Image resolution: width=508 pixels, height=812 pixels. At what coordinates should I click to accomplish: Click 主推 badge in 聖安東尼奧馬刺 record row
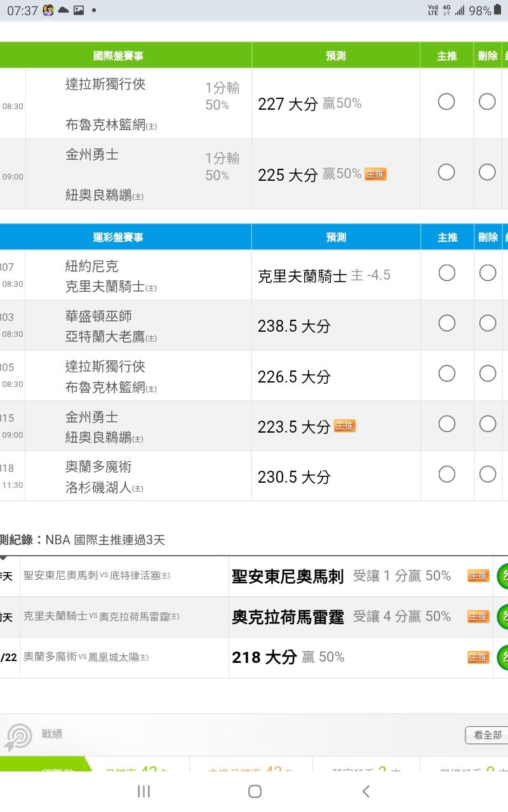tap(478, 576)
